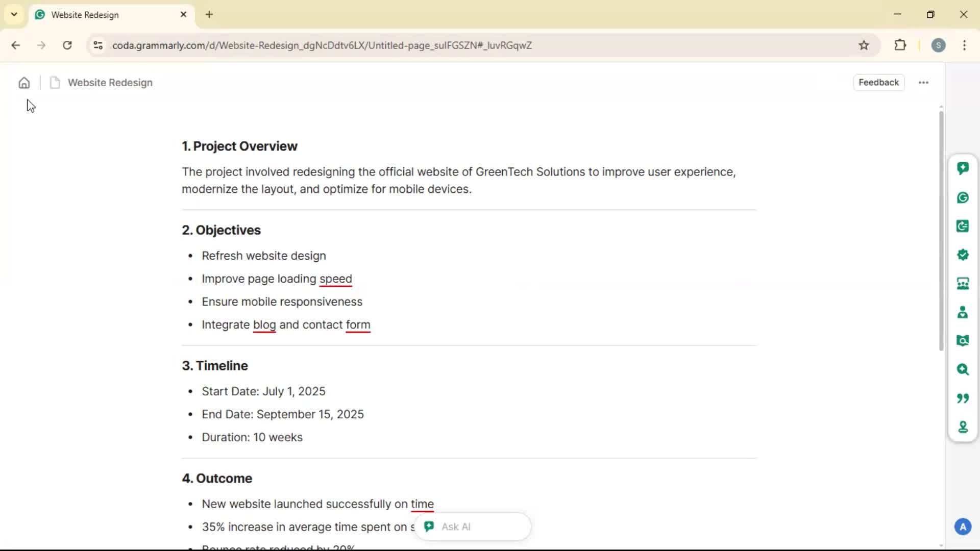Click the Ask AI input field
This screenshot has width=980, height=551.
point(480,527)
